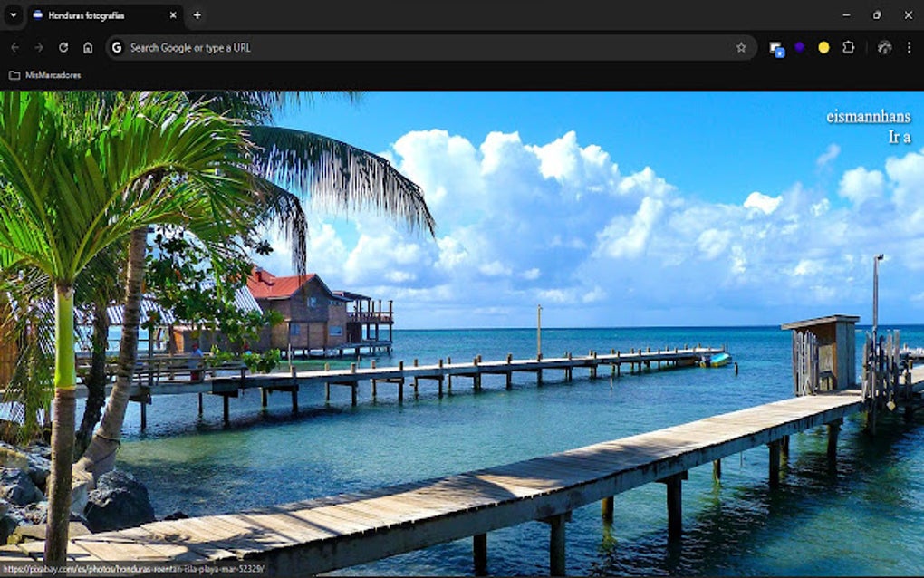Open the side panel icon with blue badge
Image resolution: width=924 pixels, height=578 pixels.
pos(775,47)
